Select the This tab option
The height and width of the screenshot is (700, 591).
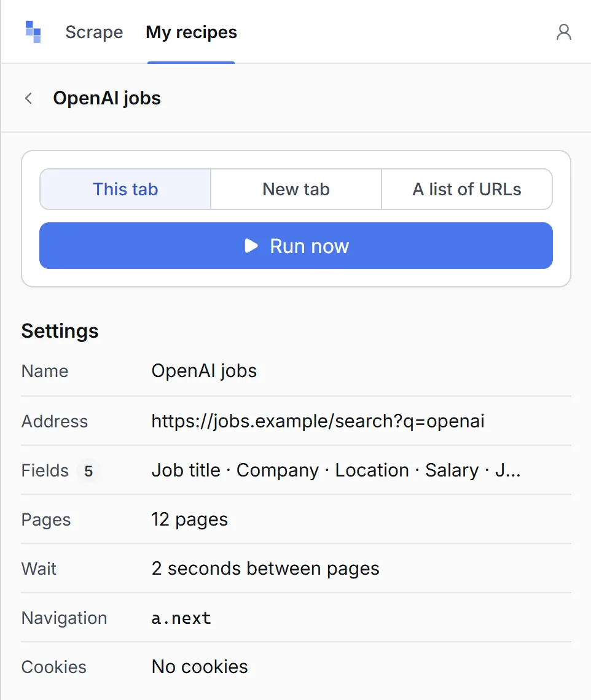[125, 189]
